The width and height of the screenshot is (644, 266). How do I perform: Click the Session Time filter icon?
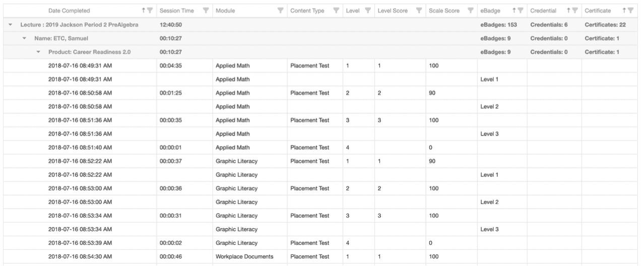(205, 11)
